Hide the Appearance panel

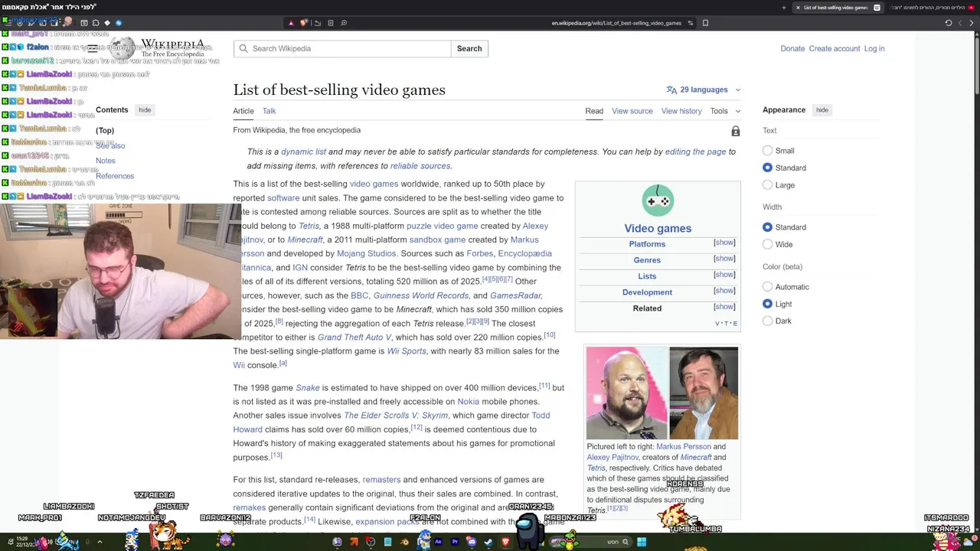tap(822, 110)
